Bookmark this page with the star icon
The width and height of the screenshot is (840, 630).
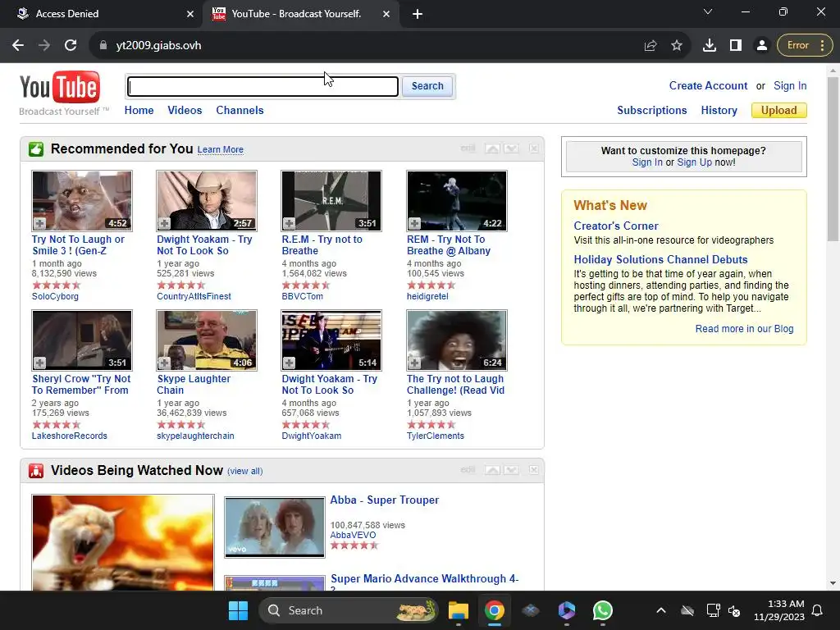677,46
